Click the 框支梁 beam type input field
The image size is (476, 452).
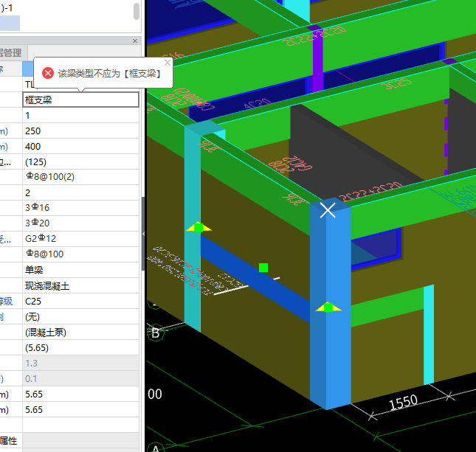tap(80, 100)
